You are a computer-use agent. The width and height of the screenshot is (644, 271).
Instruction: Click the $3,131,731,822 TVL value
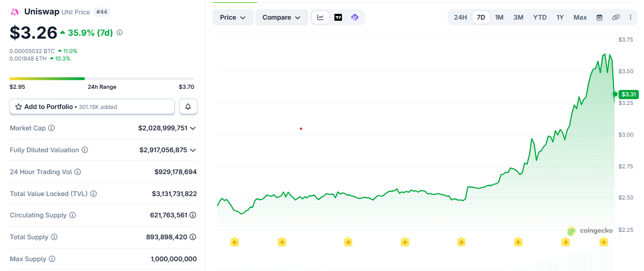coord(174,194)
